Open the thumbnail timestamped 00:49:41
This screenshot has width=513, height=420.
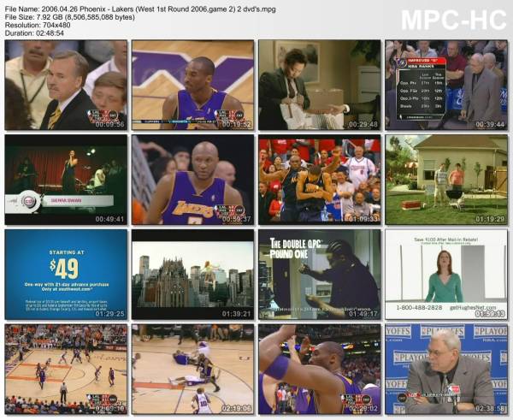(66, 180)
